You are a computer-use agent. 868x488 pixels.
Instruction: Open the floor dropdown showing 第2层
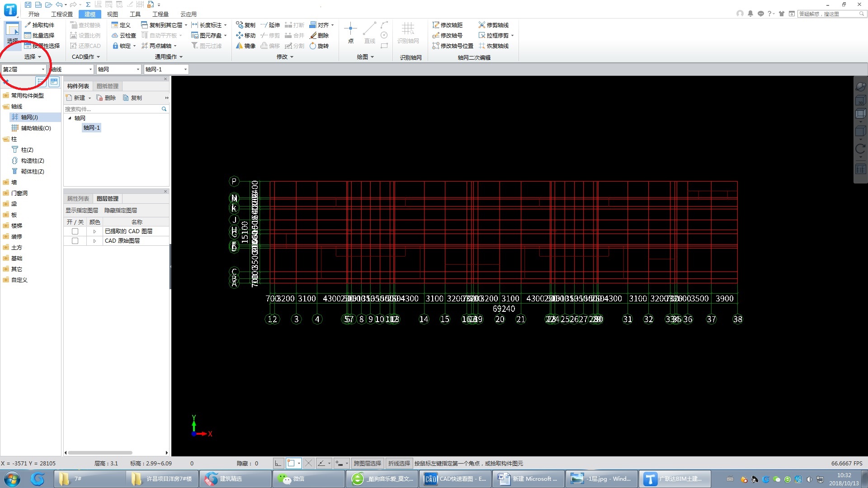(x=24, y=69)
